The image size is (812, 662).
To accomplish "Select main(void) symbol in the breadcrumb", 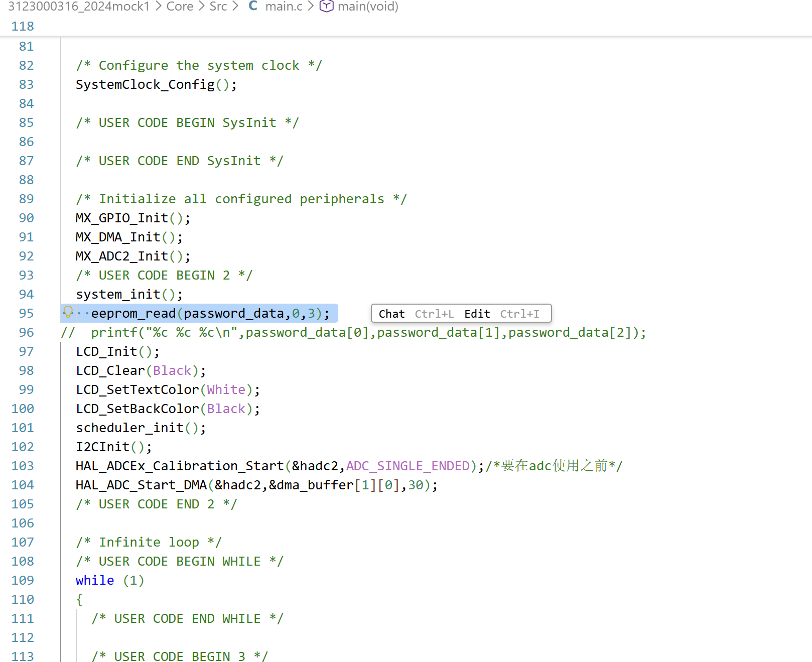I will click(x=368, y=6).
